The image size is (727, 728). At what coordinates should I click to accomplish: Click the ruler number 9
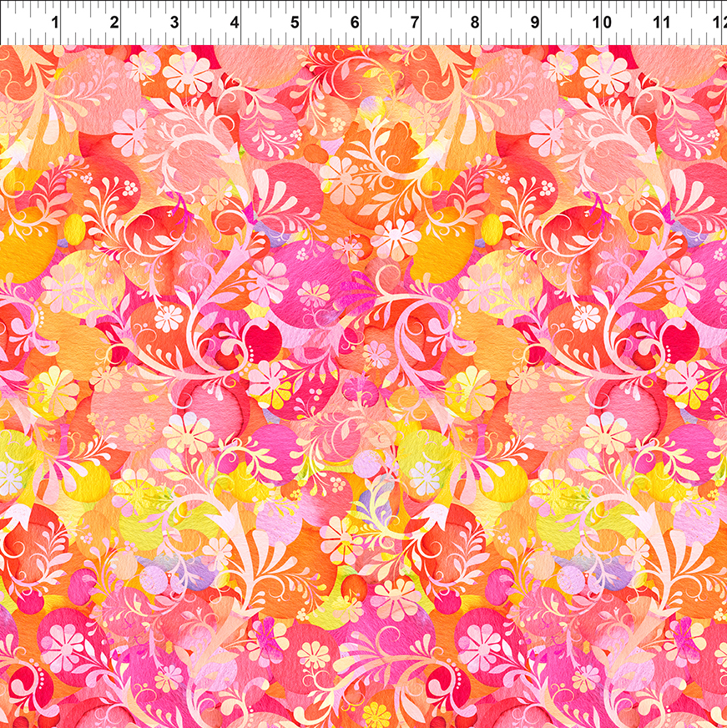535,22
